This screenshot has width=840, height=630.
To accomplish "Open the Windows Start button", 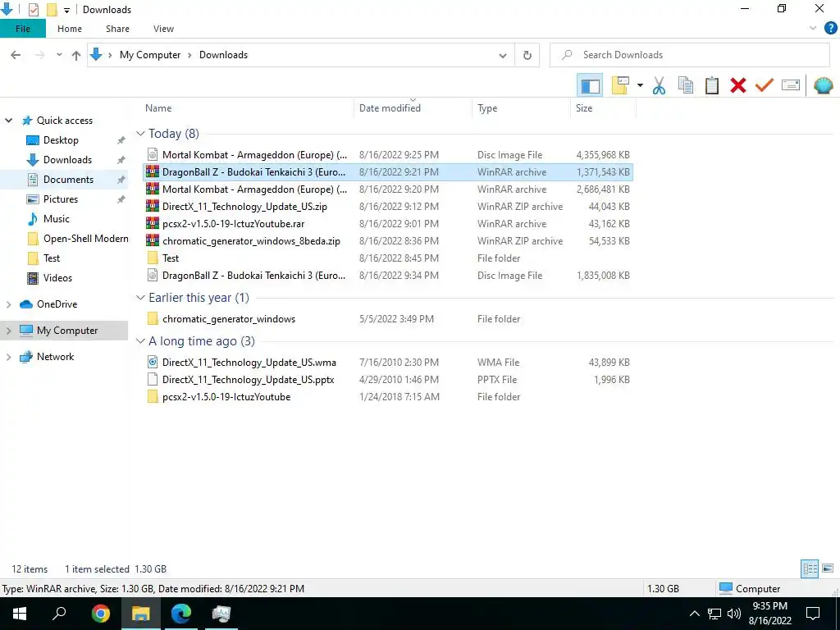I will pos(20,614).
